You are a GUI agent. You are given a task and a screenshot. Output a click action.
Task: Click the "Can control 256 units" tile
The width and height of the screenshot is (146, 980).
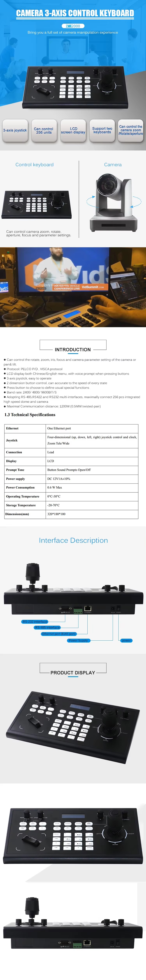(44, 130)
